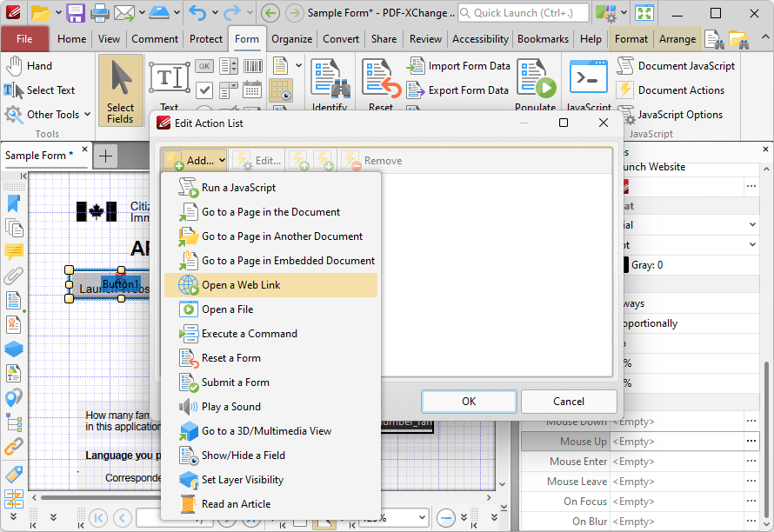Click the Reset form icon in ribbon
The image size is (774, 532).
coord(381,78)
